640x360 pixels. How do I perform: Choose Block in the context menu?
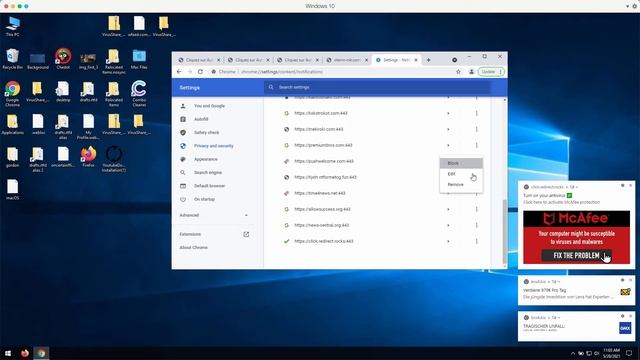461,163
